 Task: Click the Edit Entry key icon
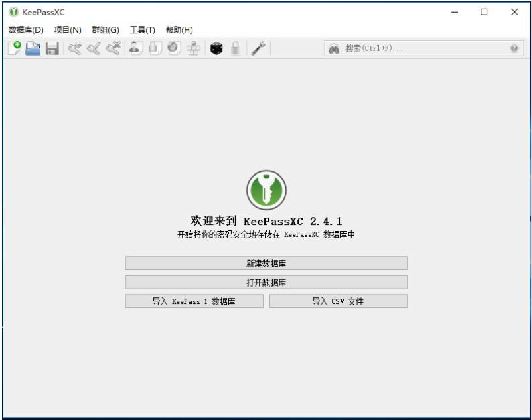point(94,48)
